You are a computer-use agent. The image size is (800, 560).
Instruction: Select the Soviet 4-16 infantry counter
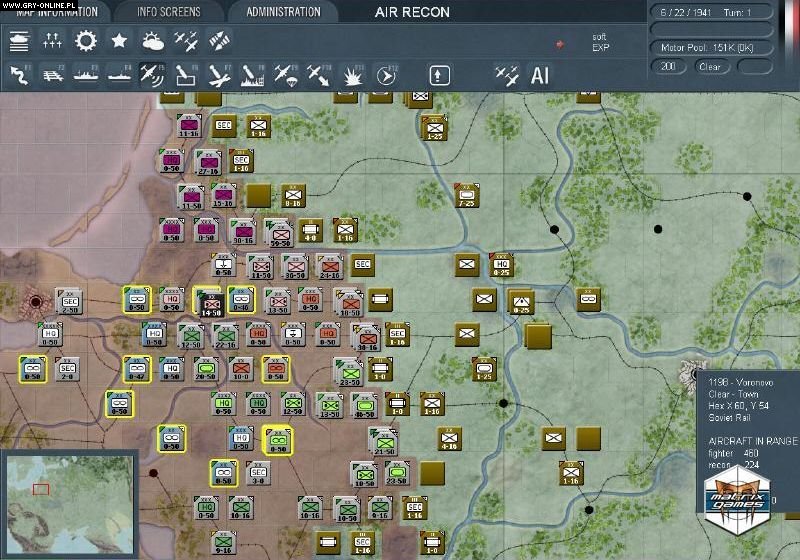[449, 439]
